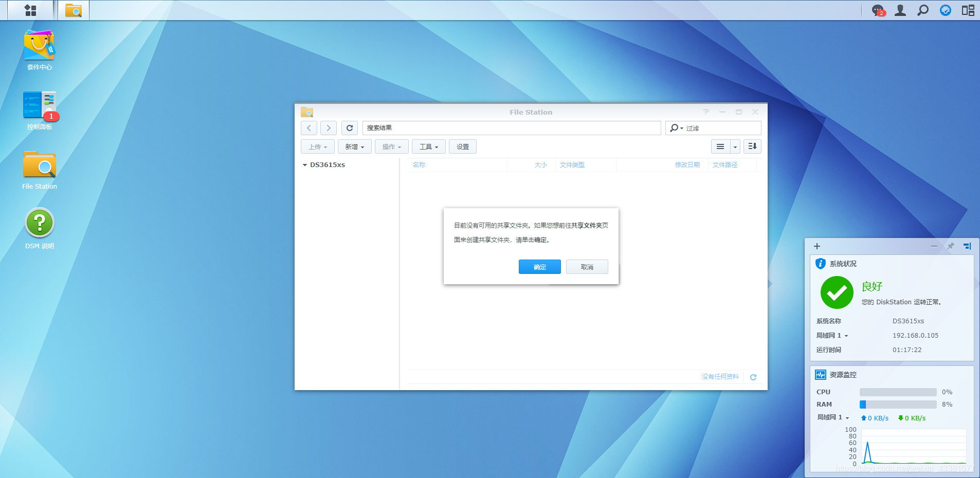980x478 pixels.
Task: Open the DSM Help desktop icon
Action: (40, 223)
